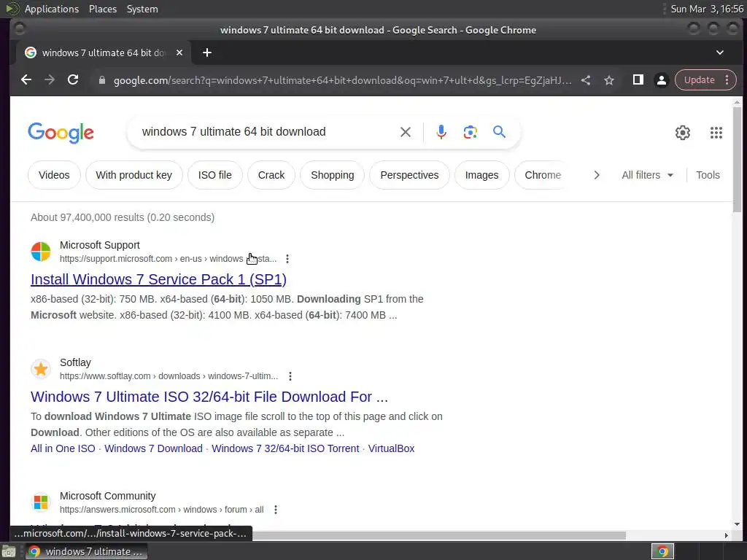Viewport: 747px width, 560px height.
Task: Open more options for Microsoft Community result
Action: point(275,510)
